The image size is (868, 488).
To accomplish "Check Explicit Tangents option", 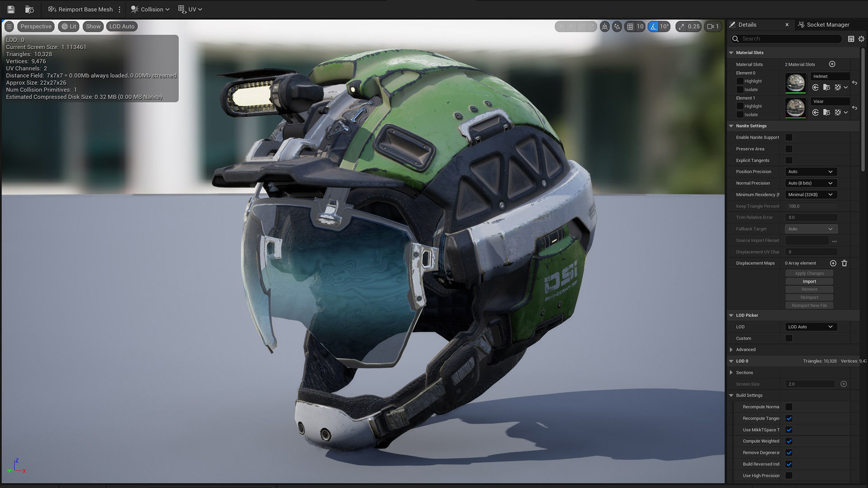I will click(789, 160).
